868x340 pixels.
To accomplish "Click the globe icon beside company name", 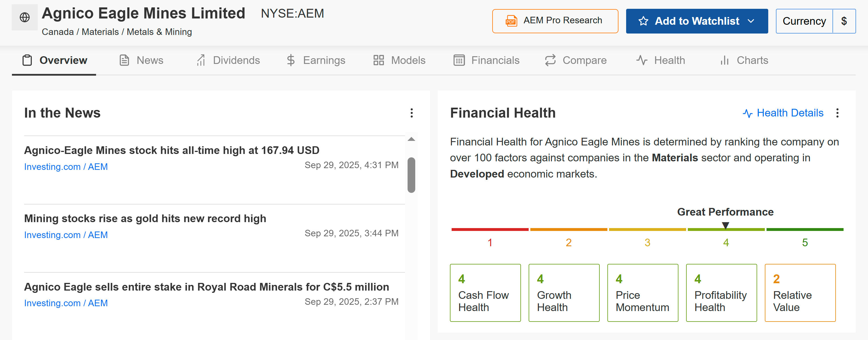I will pos(25,17).
